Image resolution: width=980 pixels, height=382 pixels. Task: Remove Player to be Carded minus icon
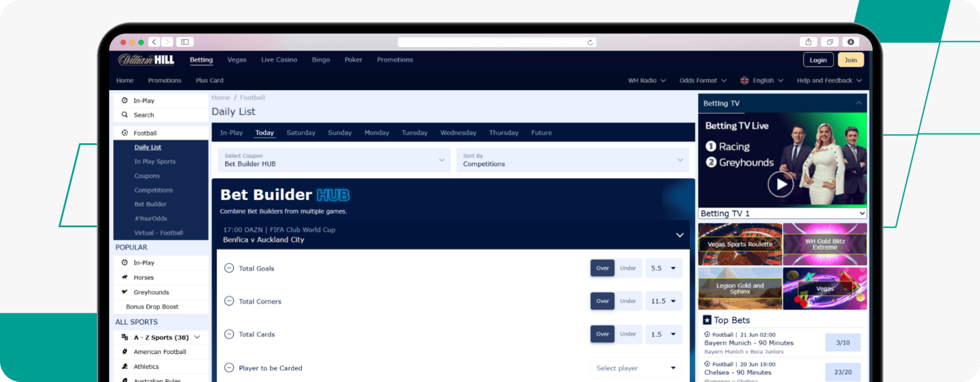[229, 368]
